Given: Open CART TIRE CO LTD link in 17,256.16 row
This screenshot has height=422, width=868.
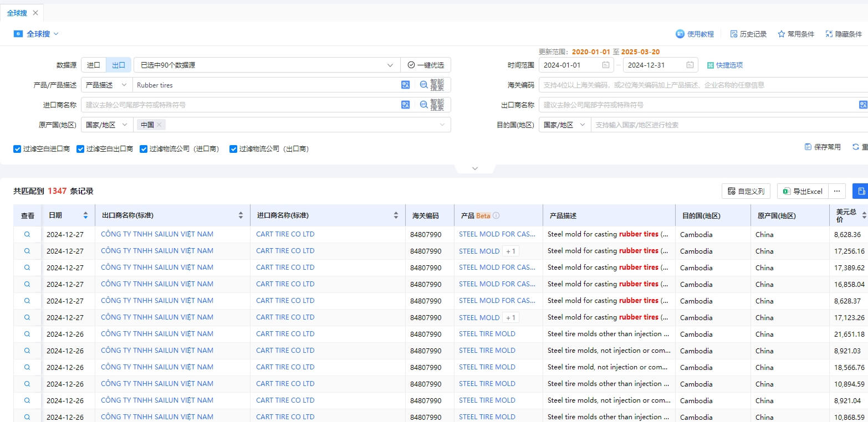Looking at the screenshot, I should (x=285, y=251).
